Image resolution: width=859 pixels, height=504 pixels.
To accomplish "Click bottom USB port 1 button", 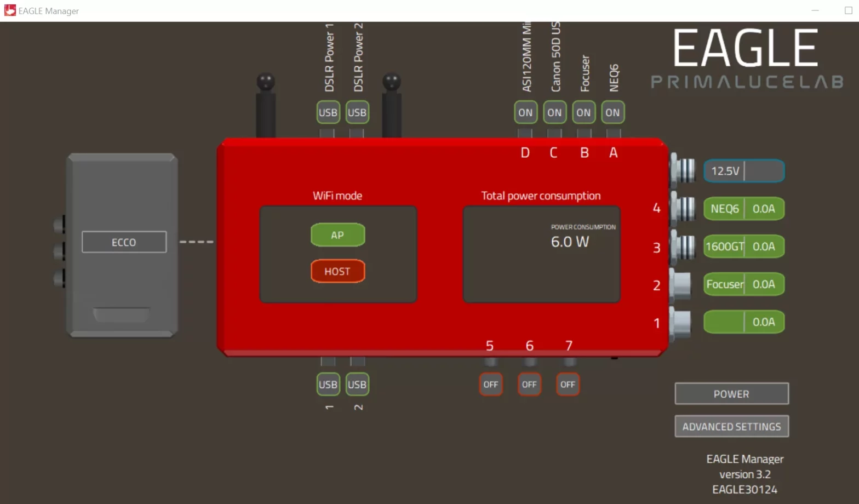I will click(x=328, y=385).
